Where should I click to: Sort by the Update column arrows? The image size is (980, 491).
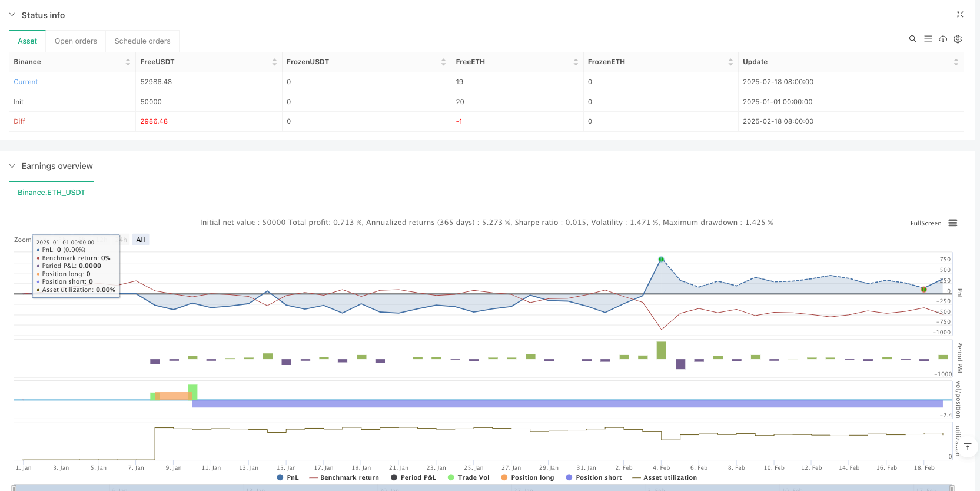(x=955, y=62)
